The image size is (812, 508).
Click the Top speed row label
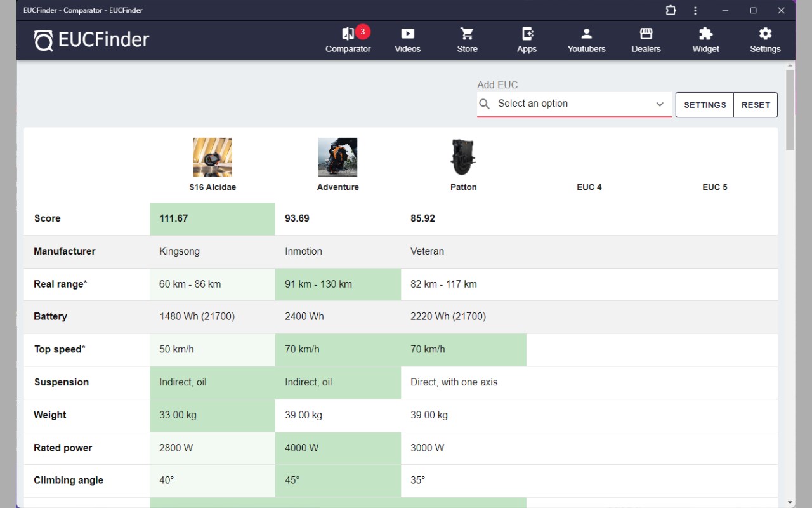click(60, 349)
